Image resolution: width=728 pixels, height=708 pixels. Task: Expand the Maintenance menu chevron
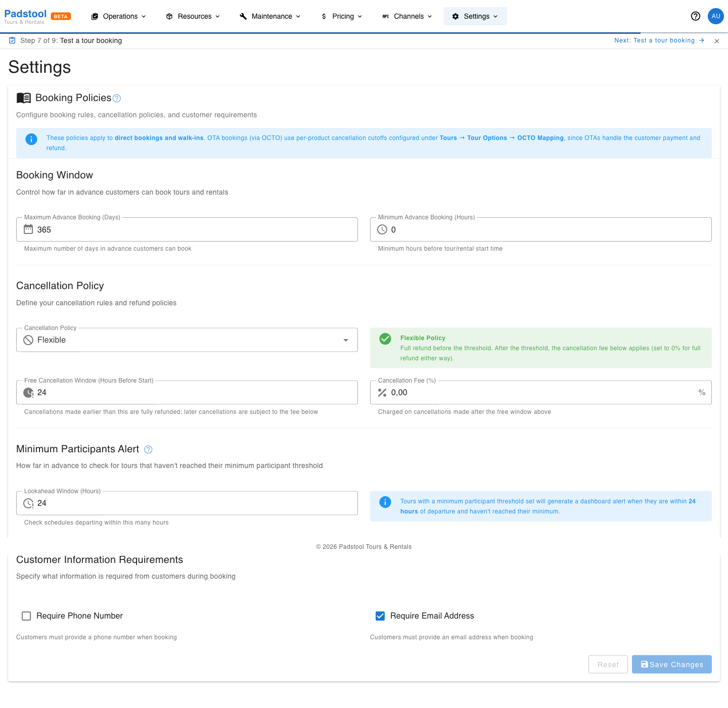tap(298, 16)
